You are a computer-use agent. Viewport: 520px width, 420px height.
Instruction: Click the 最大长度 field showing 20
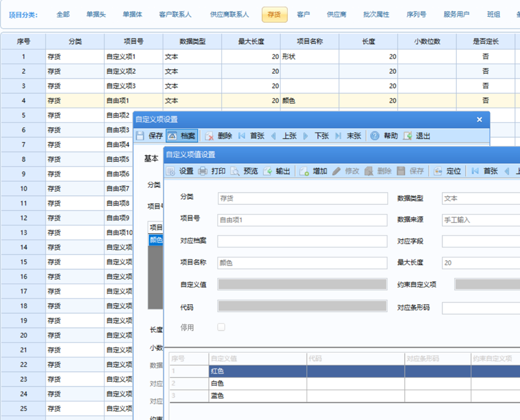click(481, 263)
